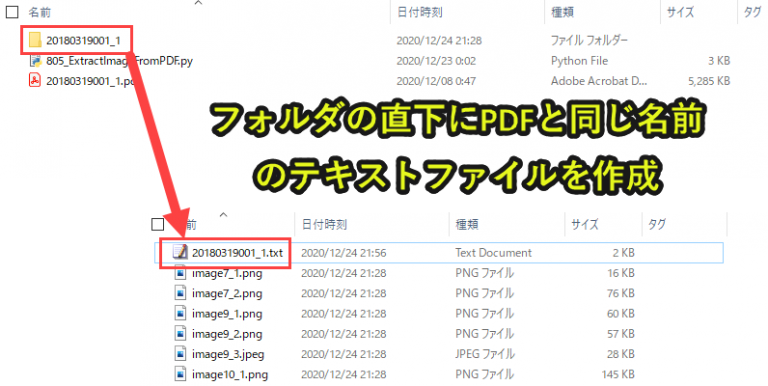Click the image7_2.png file icon
768x386 pixels.
(181, 293)
